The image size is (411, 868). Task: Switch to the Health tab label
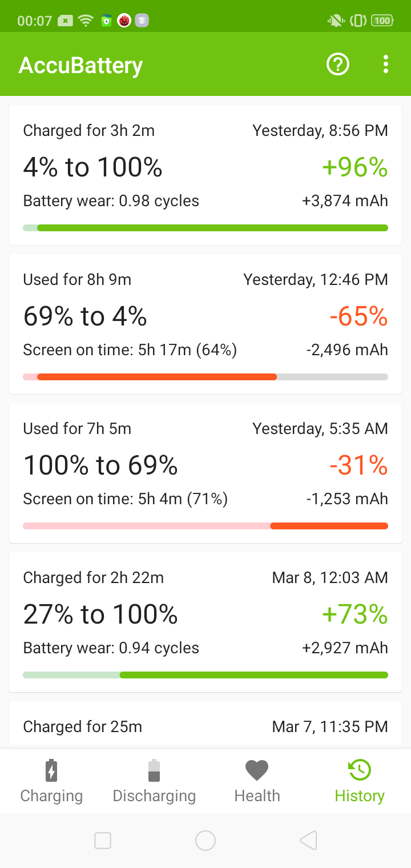pyautogui.click(x=257, y=796)
